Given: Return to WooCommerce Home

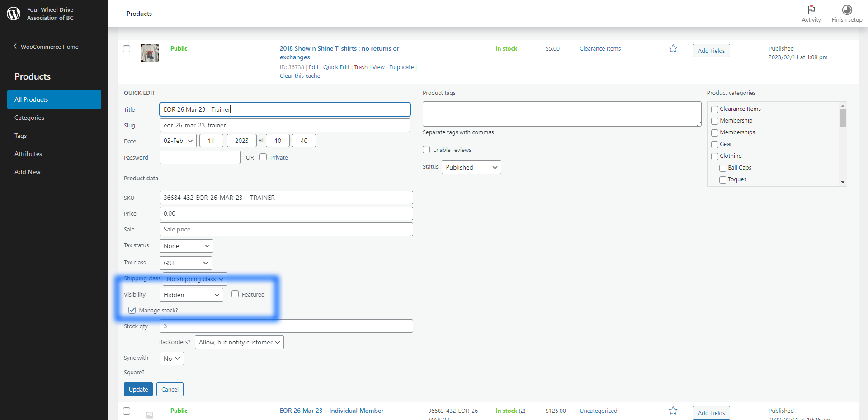Looking at the screenshot, I should click(50, 47).
